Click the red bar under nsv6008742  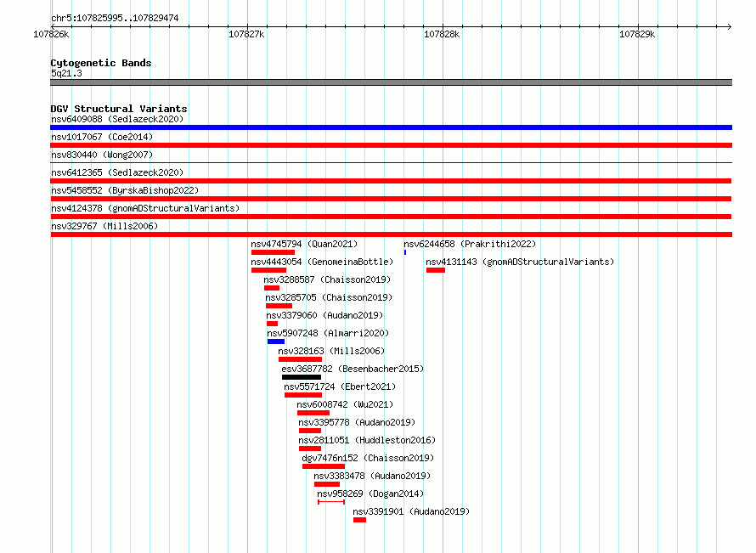[313, 413]
